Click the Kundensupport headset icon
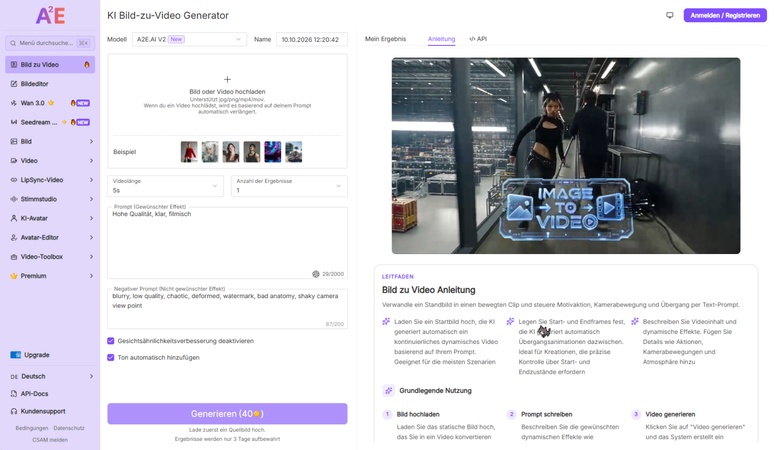This screenshot has width=774, height=450. pyautogui.click(x=14, y=411)
